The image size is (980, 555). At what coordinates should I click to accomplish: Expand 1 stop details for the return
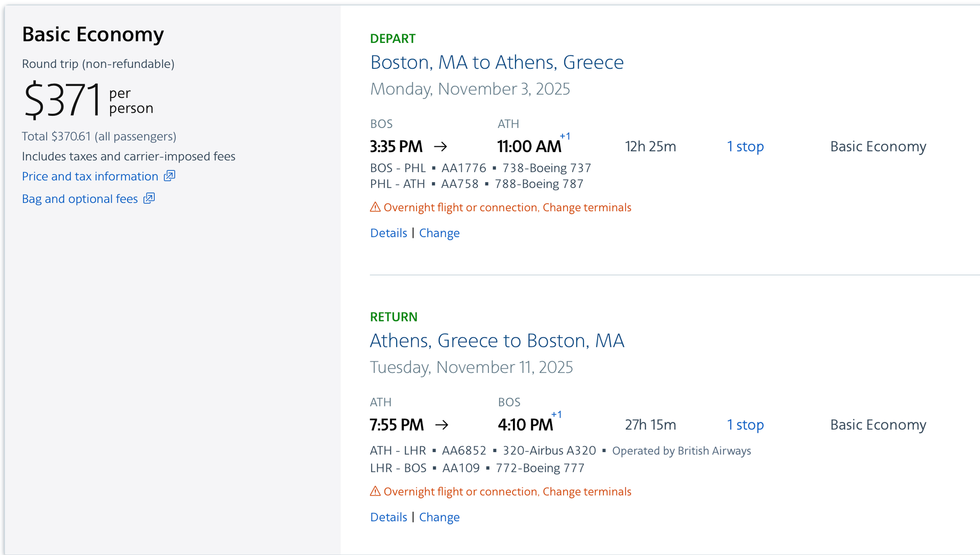click(745, 424)
